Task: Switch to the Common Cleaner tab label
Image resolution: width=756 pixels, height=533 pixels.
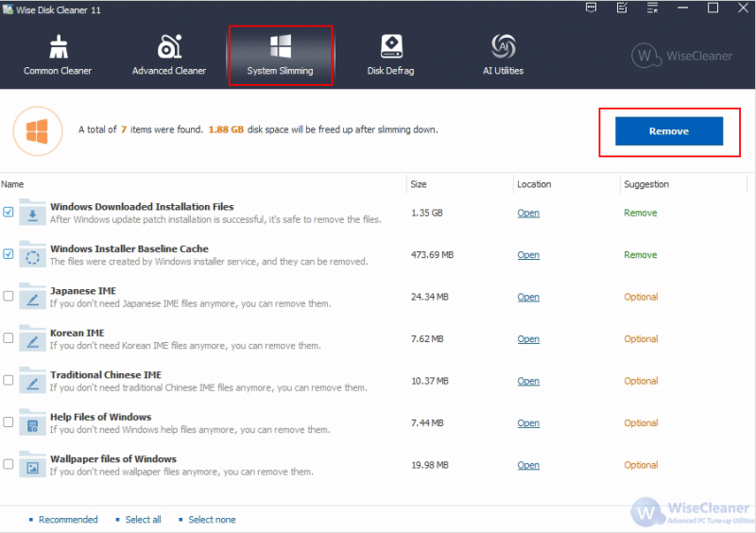Action: click(58, 71)
